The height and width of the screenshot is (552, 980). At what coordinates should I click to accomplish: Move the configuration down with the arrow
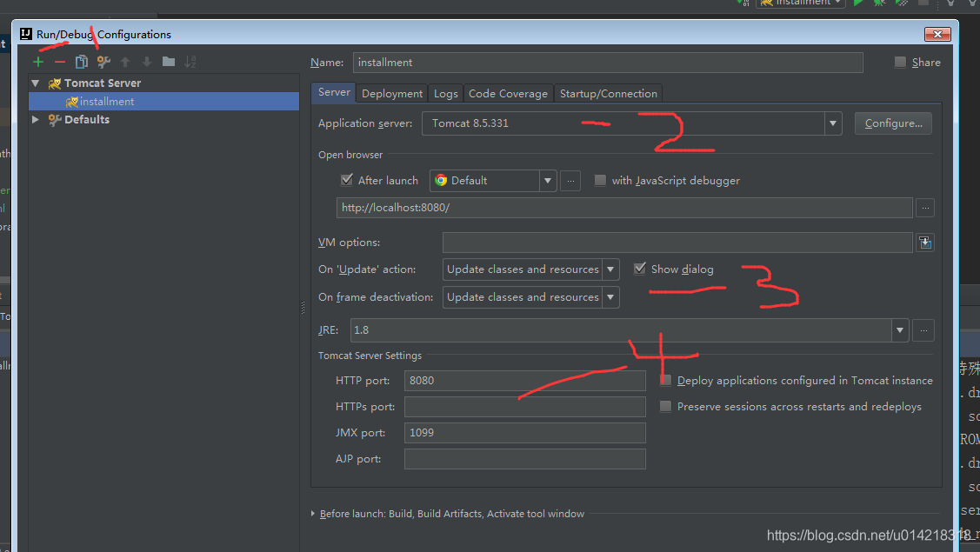[x=147, y=62]
